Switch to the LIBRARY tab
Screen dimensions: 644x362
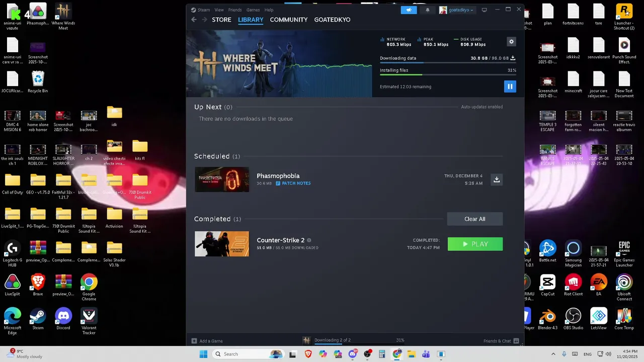pyautogui.click(x=251, y=20)
